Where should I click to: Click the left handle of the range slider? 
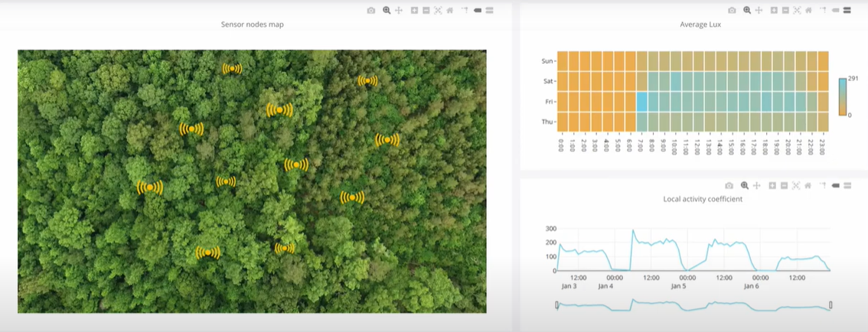(x=557, y=305)
